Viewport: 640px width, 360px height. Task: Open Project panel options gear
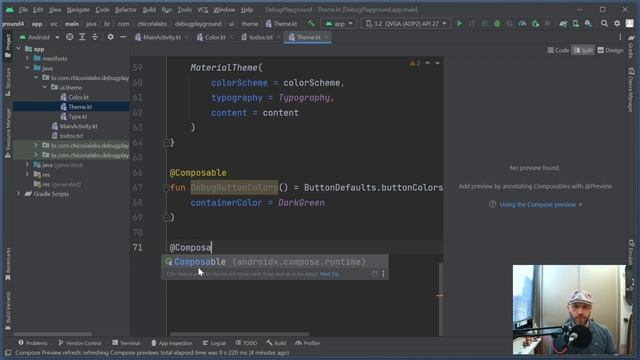click(110, 37)
